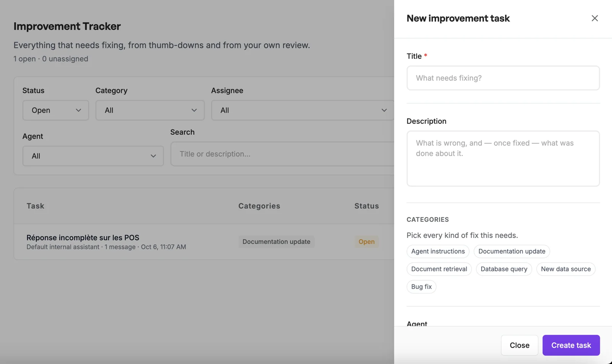The height and width of the screenshot is (364, 612).
Task: Focus the Title field 'What needs fixing?'
Action: 503,78
